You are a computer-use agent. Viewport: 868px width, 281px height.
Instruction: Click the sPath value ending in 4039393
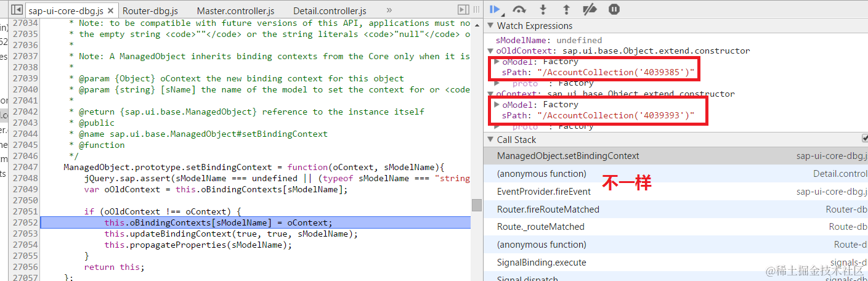615,115
